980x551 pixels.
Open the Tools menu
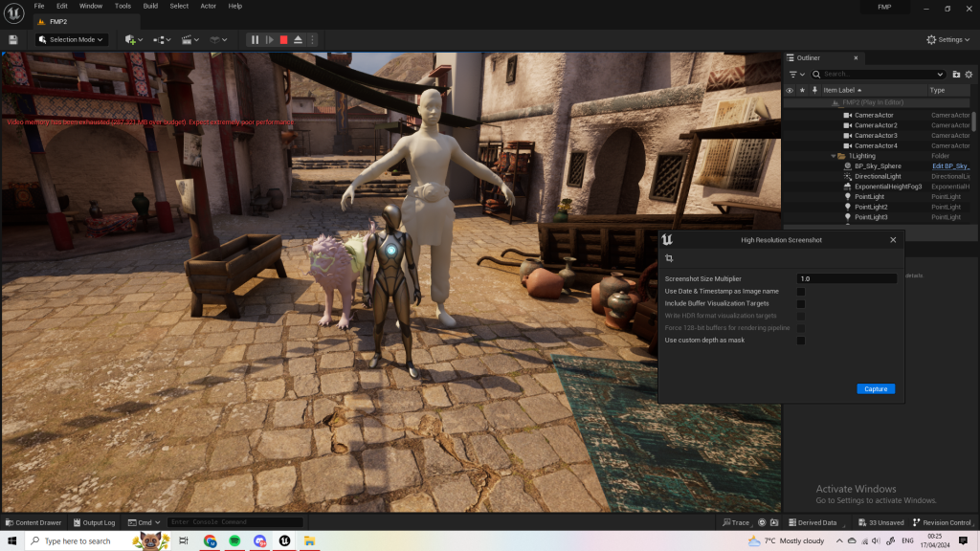[x=122, y=6]
